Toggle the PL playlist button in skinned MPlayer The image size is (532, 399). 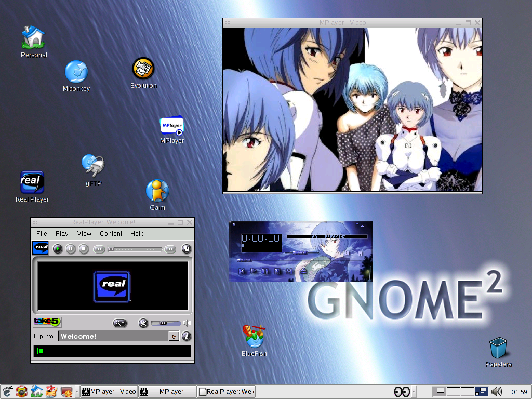(360, 253)
